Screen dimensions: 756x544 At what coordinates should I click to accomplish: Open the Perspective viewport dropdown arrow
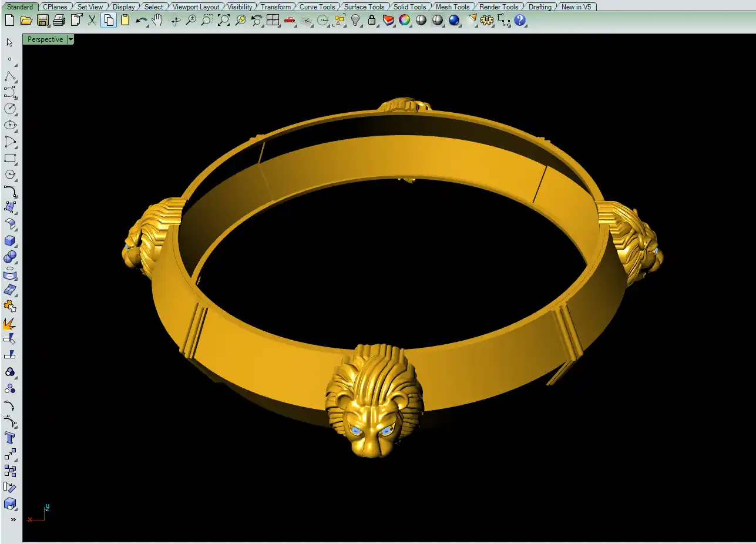(x=70, y=39)
